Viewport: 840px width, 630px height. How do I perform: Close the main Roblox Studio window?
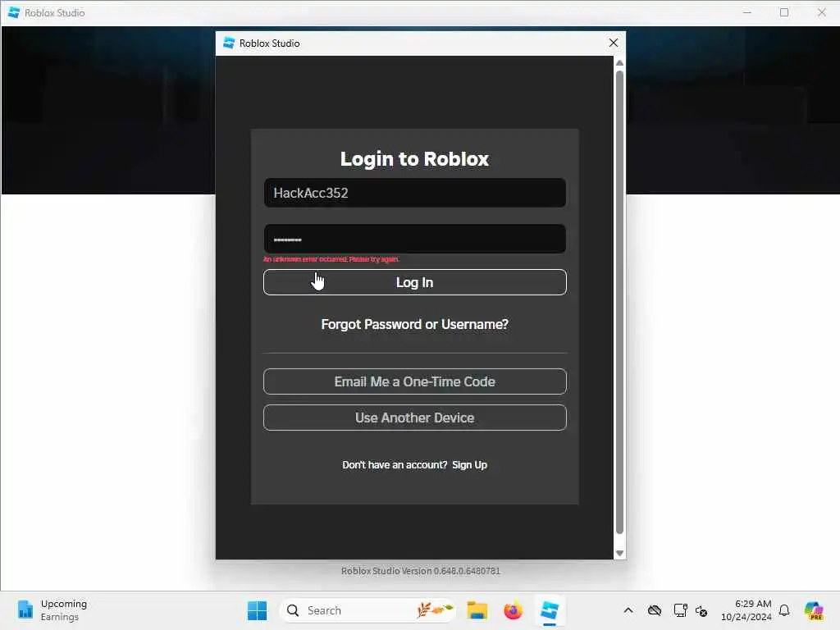pos(821,12)
